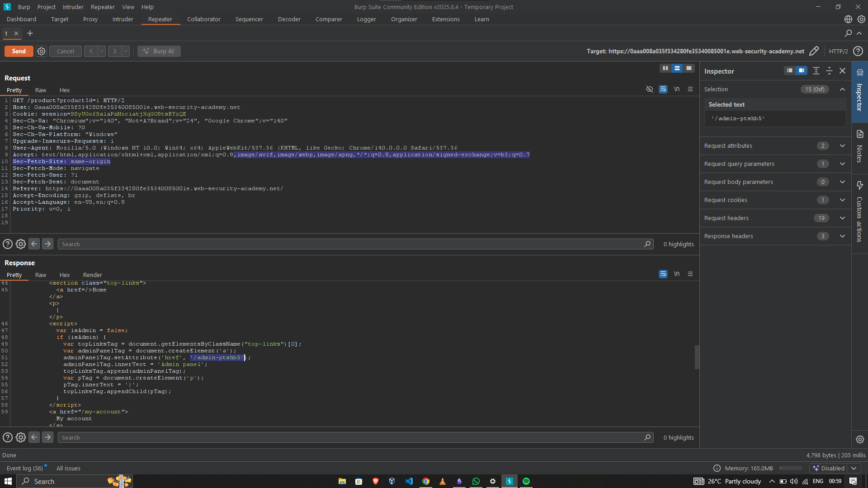This screenshot has width=868, height=488.
Task: Collapse the Selection section in Inspector
Action: [842, 89]
